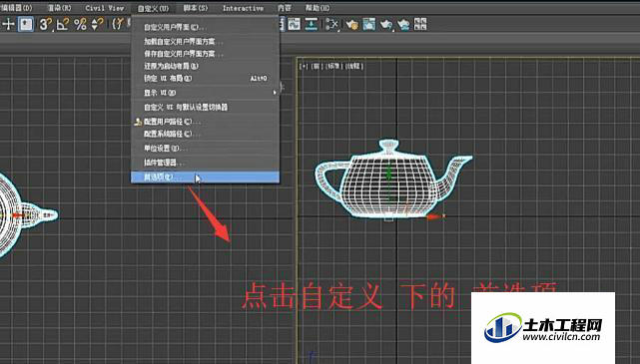Toggle the 3D Snaps button

pyautogui.click(x=45, y=25)
